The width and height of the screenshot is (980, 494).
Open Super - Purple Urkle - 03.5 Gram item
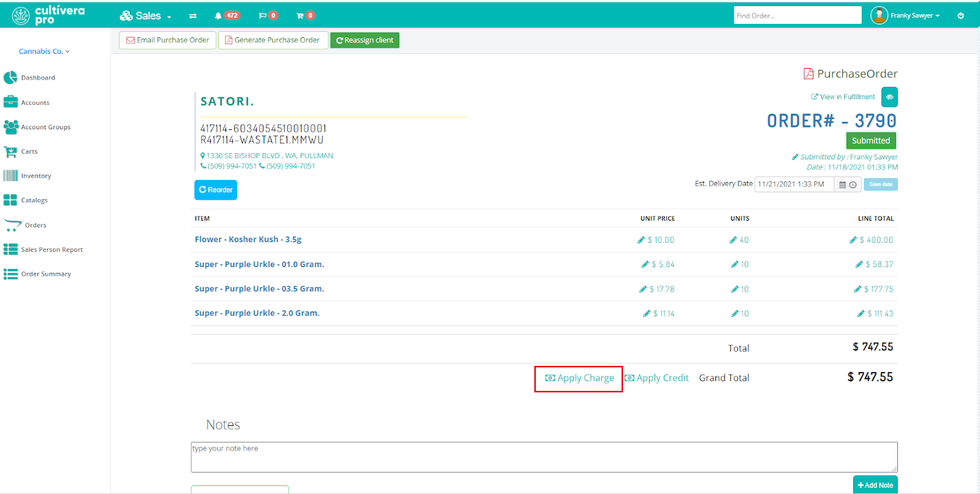260,289
